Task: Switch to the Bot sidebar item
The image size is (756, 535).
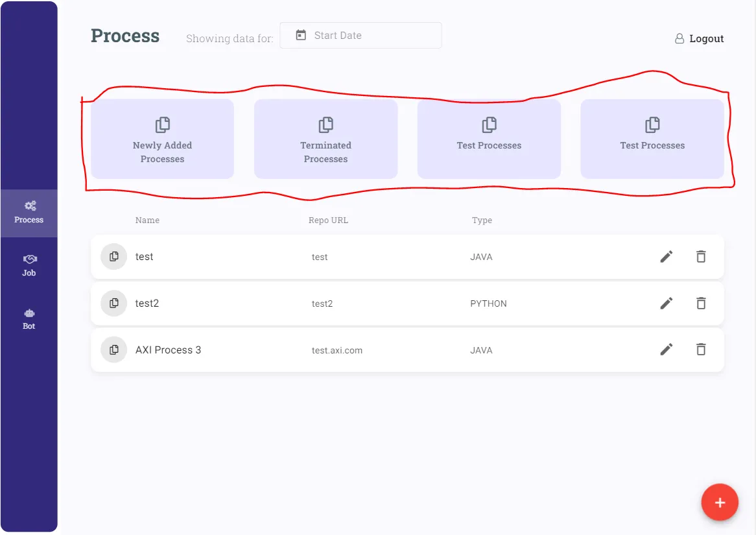Action: tap(29, 318)
